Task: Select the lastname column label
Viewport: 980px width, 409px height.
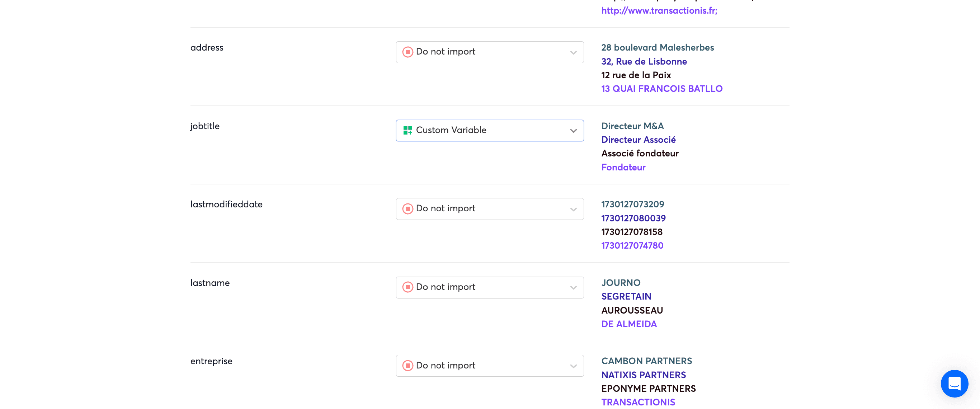Action: pos(210,283)
